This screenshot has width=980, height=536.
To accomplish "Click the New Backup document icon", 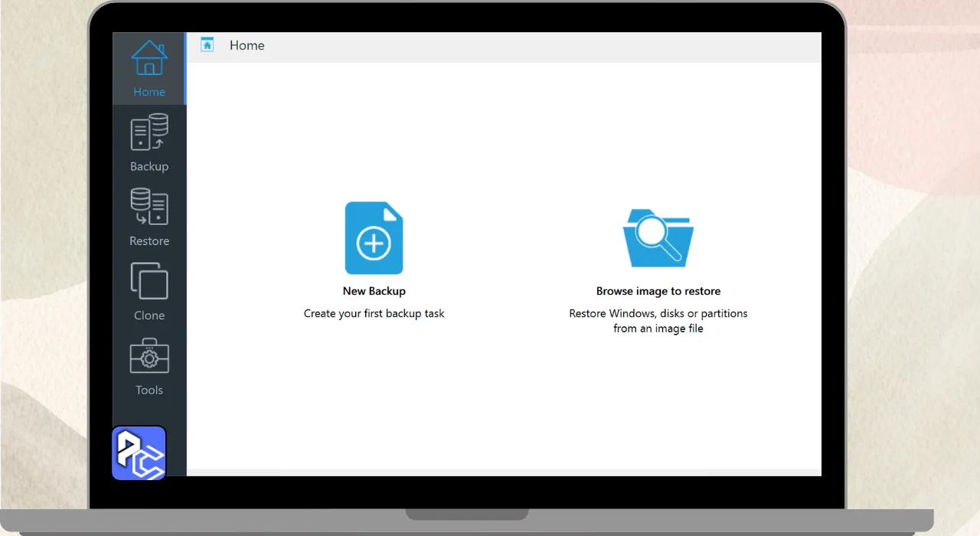I will tap(374, 238).
